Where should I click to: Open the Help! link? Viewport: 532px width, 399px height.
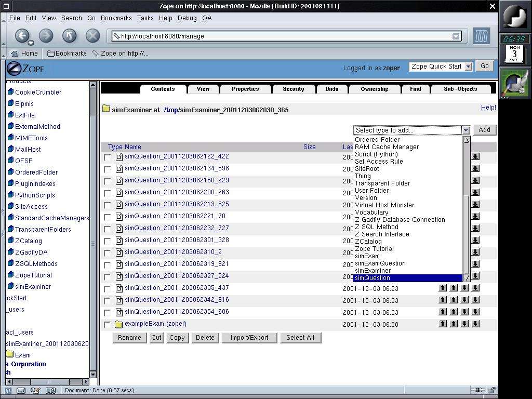point(488,108)
